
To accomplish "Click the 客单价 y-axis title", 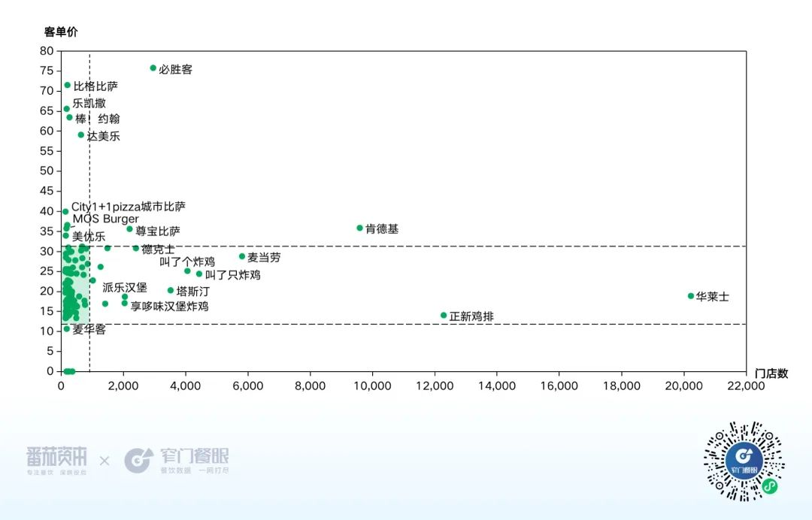I will tap(61, 32).
